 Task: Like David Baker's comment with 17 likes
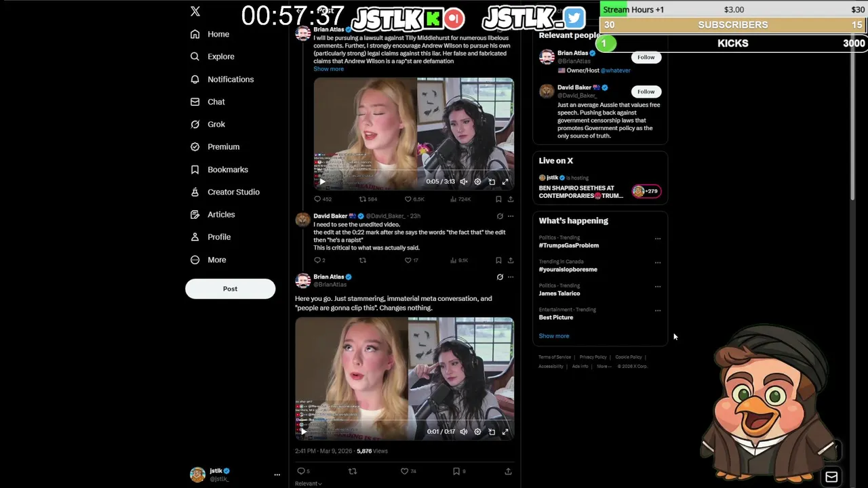click(411, 260)
